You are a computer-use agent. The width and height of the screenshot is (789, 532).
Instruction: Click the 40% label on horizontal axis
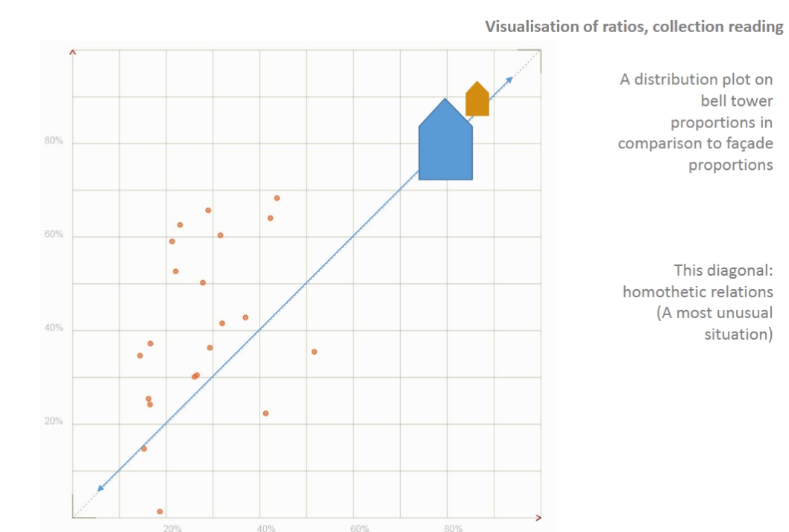266,528
